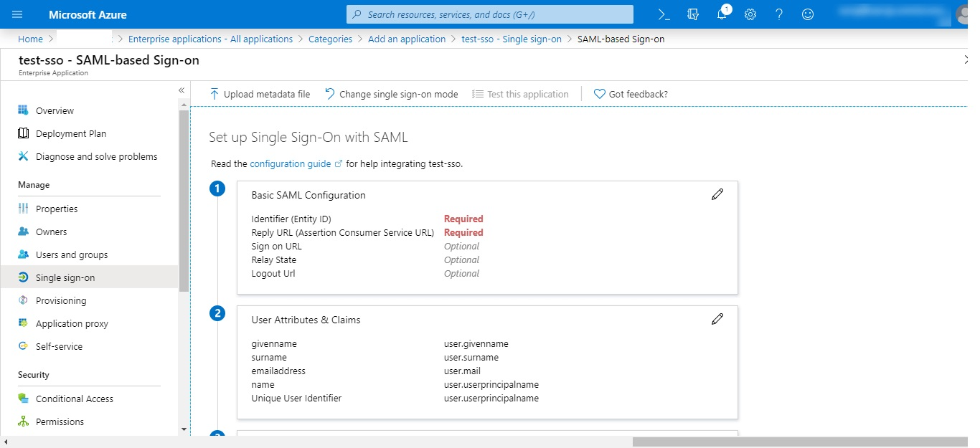Edit User Attributes & Claims with pencil icon
Screen dimensions: 980x448
coord(717,319)
